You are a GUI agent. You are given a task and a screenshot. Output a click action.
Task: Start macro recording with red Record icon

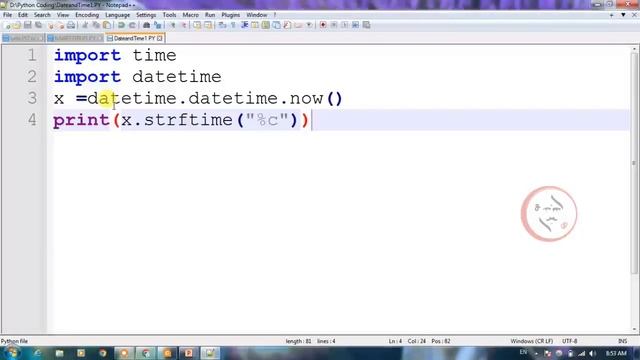click(x=323, y=25)
